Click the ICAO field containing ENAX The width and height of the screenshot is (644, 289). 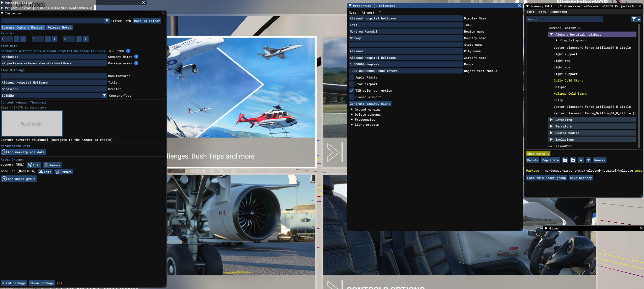coord(406,25)
